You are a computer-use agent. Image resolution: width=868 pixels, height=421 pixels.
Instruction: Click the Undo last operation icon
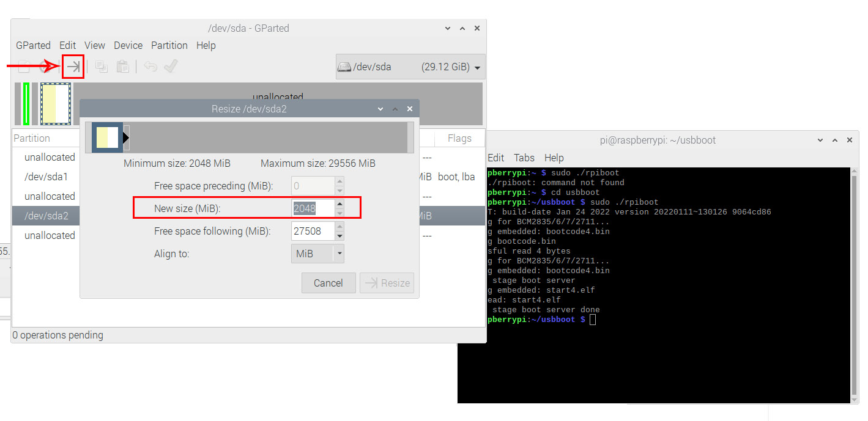(x=150, y=67)
